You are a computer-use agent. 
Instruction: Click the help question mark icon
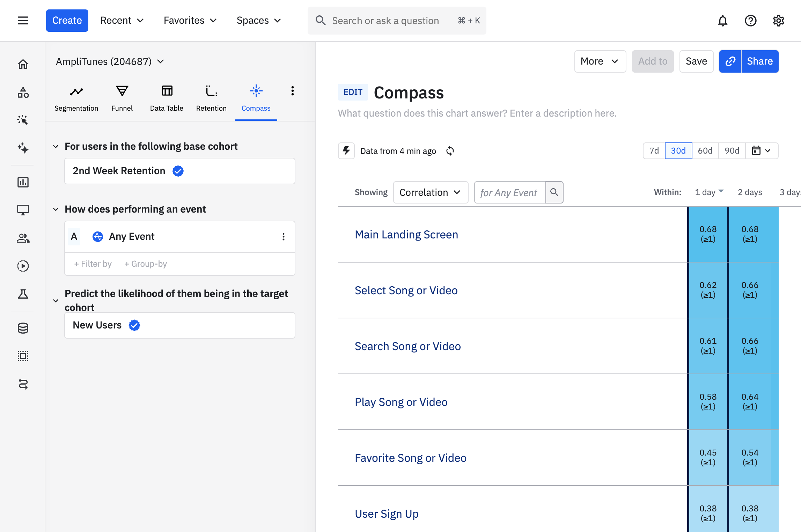click(750, 21)
